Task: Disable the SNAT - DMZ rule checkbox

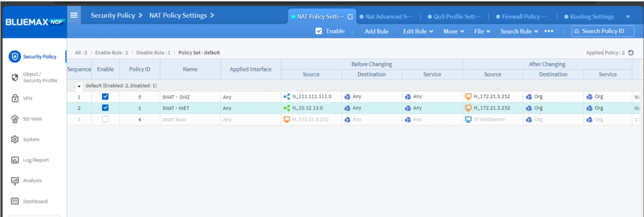Action: 105,97
